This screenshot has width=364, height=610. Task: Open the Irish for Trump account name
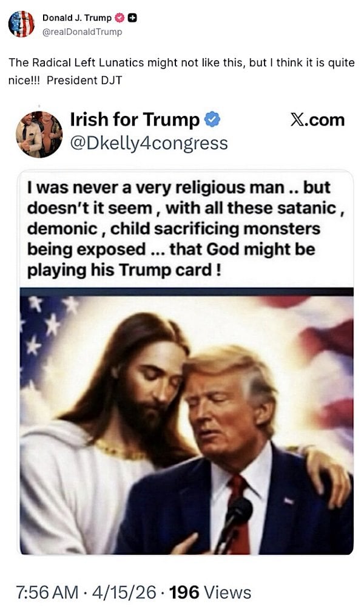click(135, 120)
